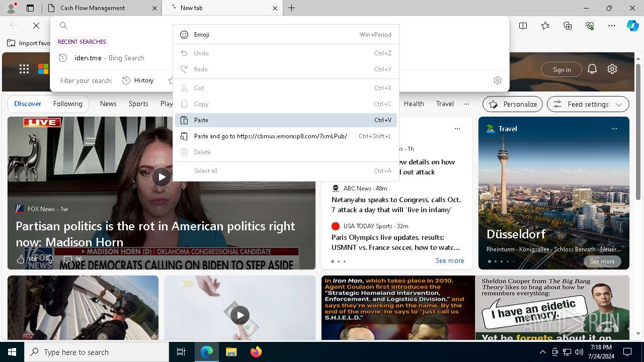This screenshot has width=644, height=362.
Task: Click the Personalize button
Action: [513, 104]
